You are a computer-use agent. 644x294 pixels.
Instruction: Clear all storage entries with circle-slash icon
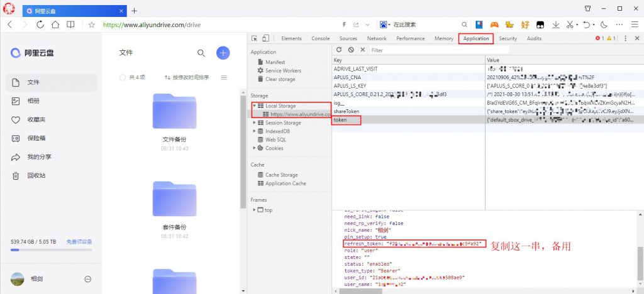tap(351, 50)
